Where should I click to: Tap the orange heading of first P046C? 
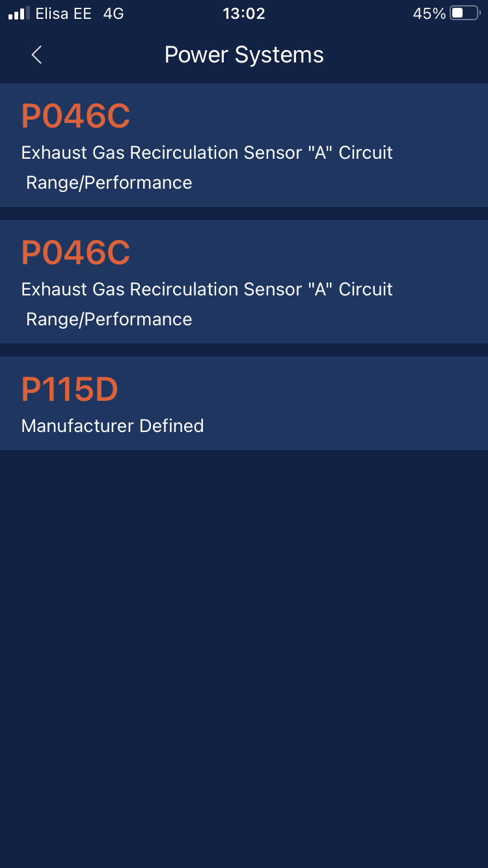click(x=75, y=116)
